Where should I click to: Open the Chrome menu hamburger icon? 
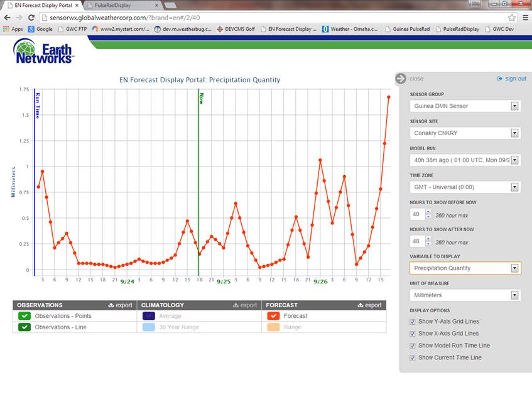tap(525, 18)
